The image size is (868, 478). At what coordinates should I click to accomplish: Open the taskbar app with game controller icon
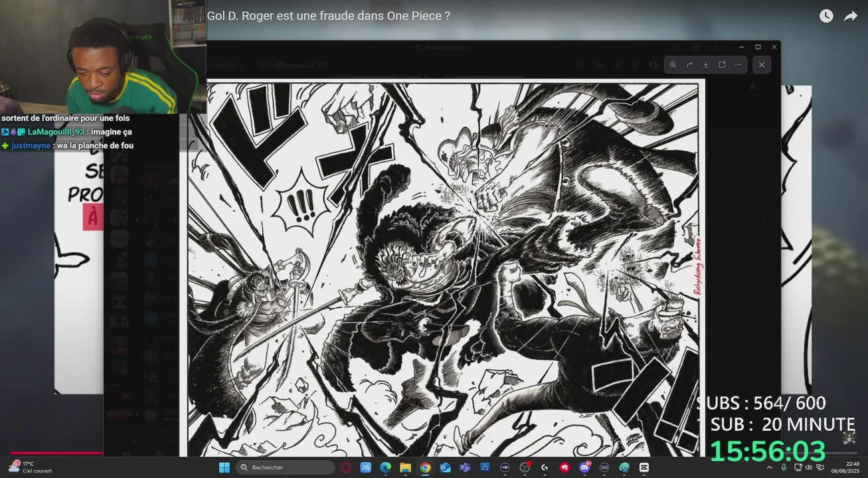click(x=485, y=467)
